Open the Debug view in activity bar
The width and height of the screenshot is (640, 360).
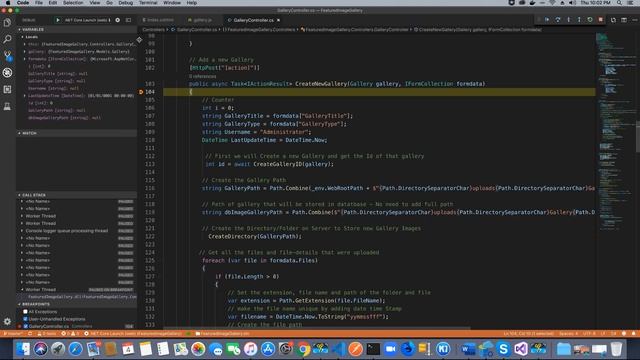[7, 73]
